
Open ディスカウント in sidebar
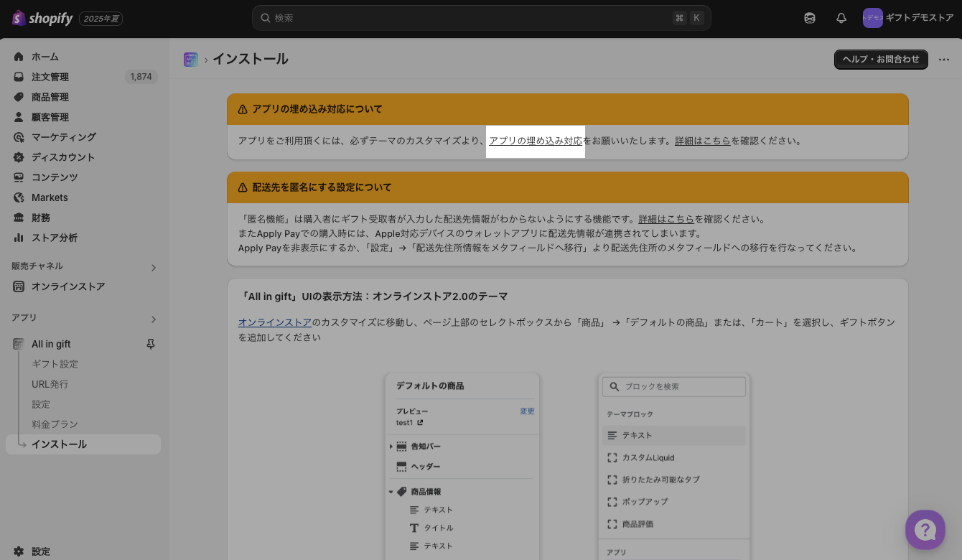coord(63,157)
